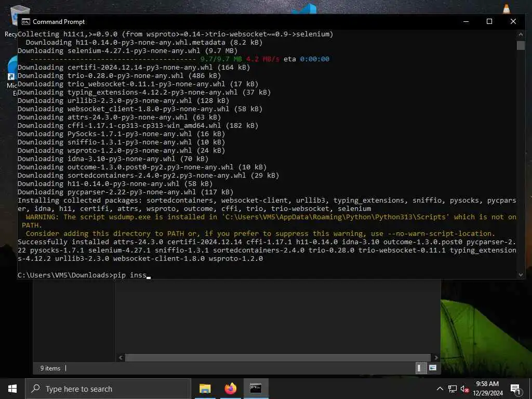Click the 'Downloading pycparser-2.22' line

point(126,192)
